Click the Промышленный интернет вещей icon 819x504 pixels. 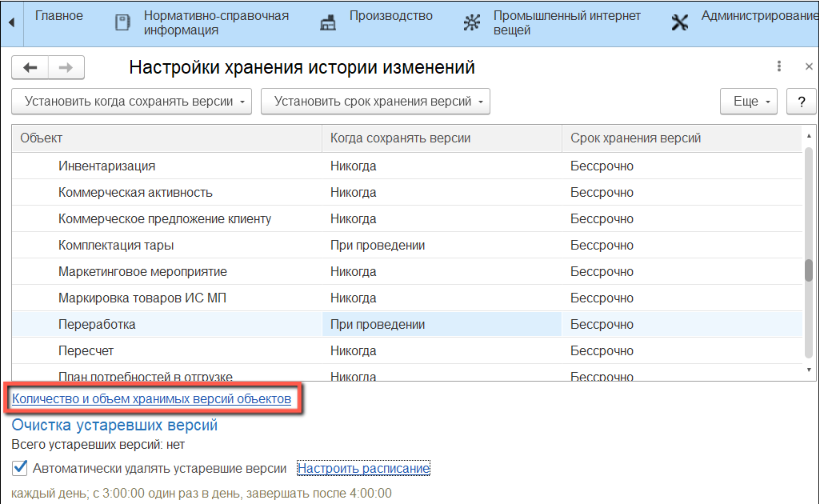coord(471,22)
